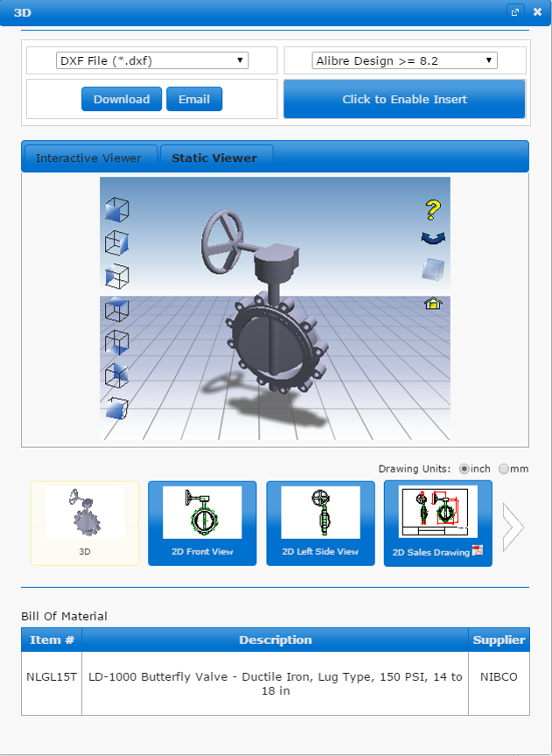Open the DXF File format dropdown

point(152,60)
